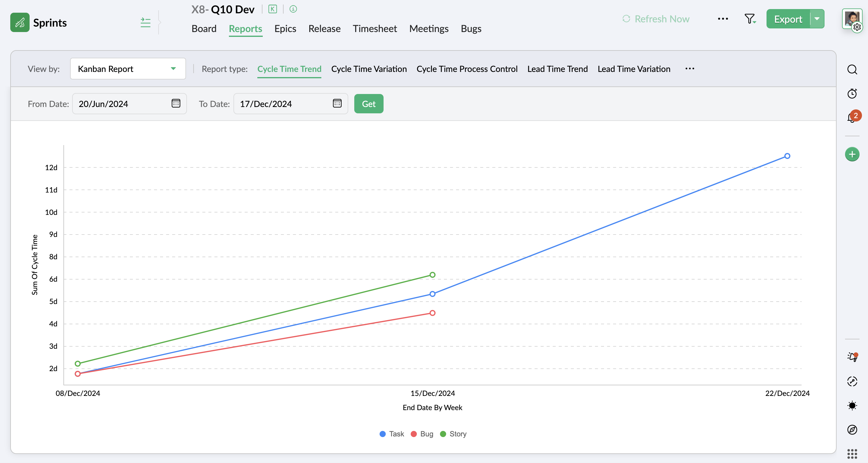Open the From Date calendar picker
The width and height of the screenshot is (868, 463).
click(176, 104)
